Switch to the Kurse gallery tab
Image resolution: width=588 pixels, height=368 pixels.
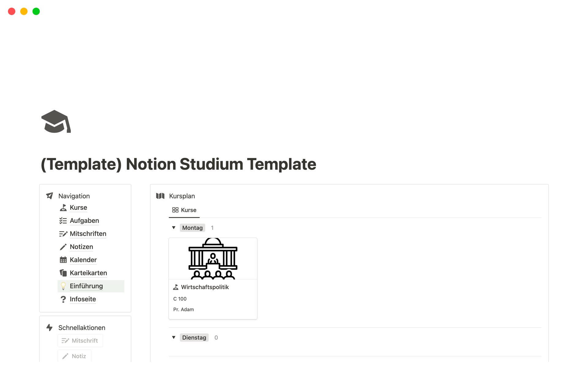tap(184, 210)
